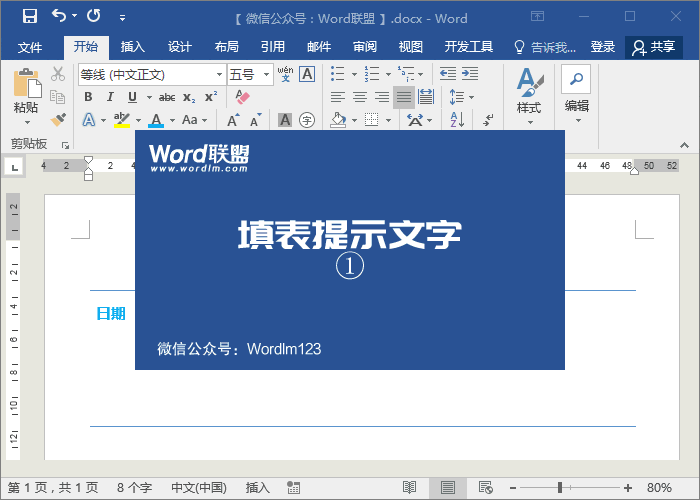Click the Text Effects outlined A icon

pos(89,120)
